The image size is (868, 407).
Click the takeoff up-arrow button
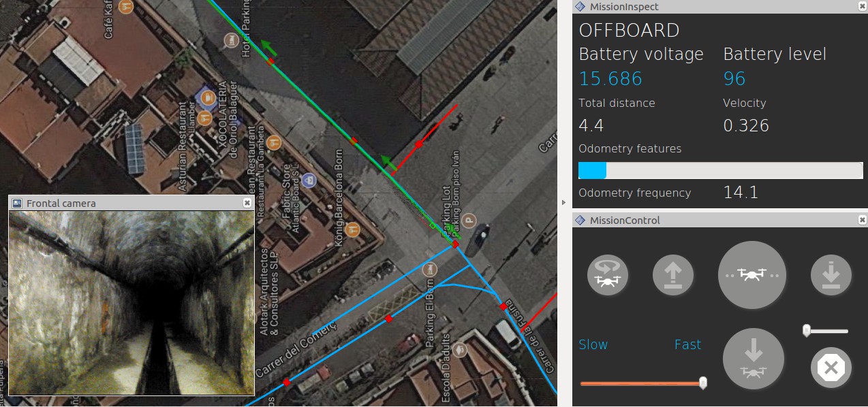click(x=673, y=276)
